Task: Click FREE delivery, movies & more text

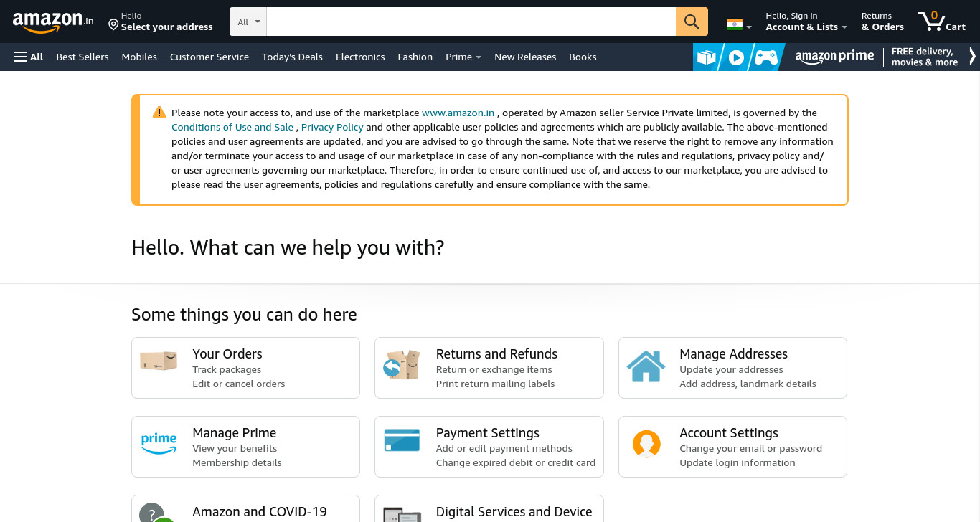Action: click(925, 57)
